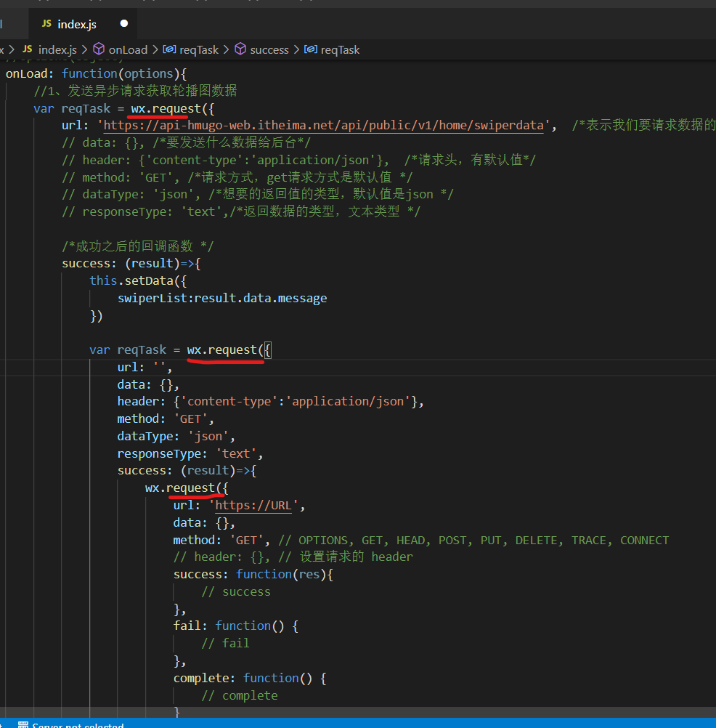Click the chevron between onLoad and reqTask breadcrumbs
The image size is (716, 728).
click(155, 49)
